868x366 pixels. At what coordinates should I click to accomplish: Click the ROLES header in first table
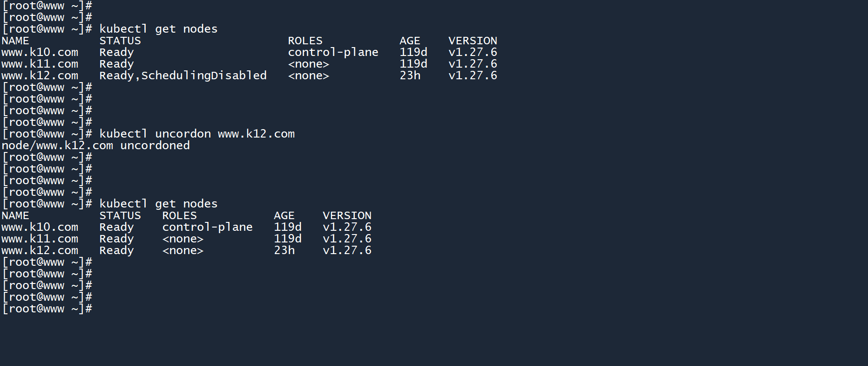pyautogui.click(x=305, y=41)
